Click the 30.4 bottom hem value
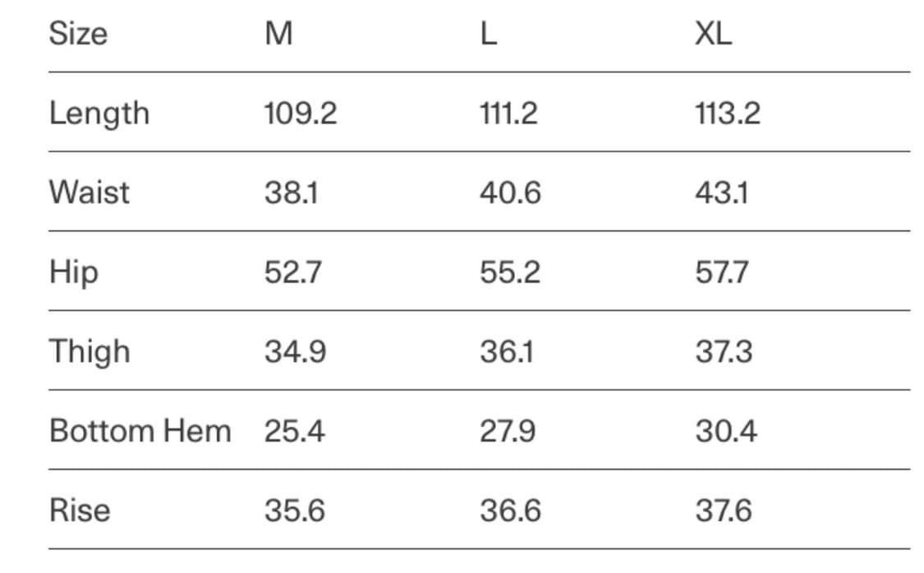Viewport: 924px width, 573px height. pyautogui.click(x=726, y=431)
